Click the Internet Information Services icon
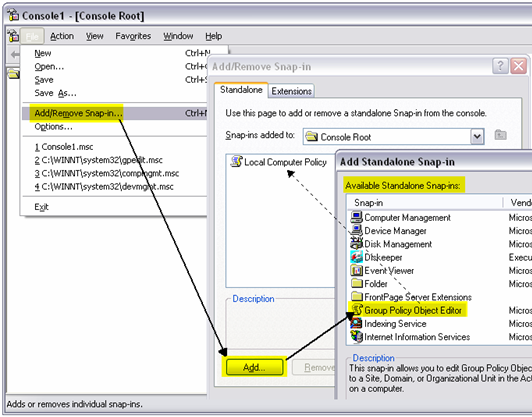 [356, 337]
